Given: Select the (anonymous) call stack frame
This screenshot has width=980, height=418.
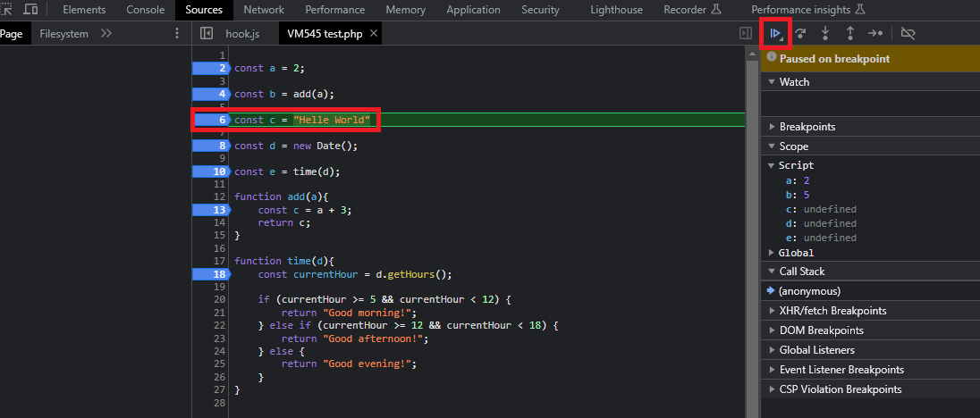Looking at the screenshot, I should point(809,291).
